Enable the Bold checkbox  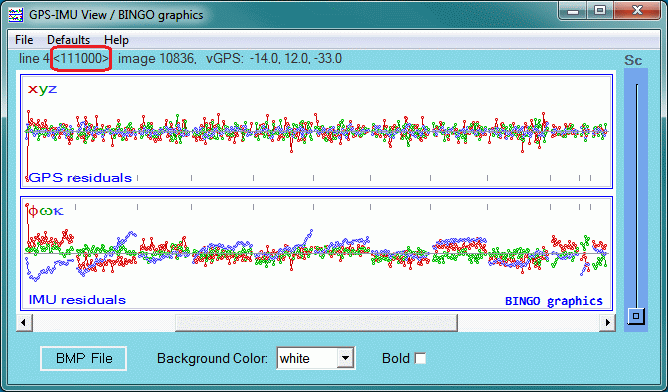(x=420, y=358)
